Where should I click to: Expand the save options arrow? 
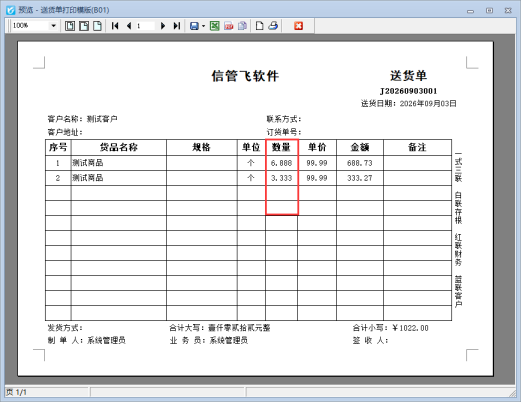click(x=203, y=26)
